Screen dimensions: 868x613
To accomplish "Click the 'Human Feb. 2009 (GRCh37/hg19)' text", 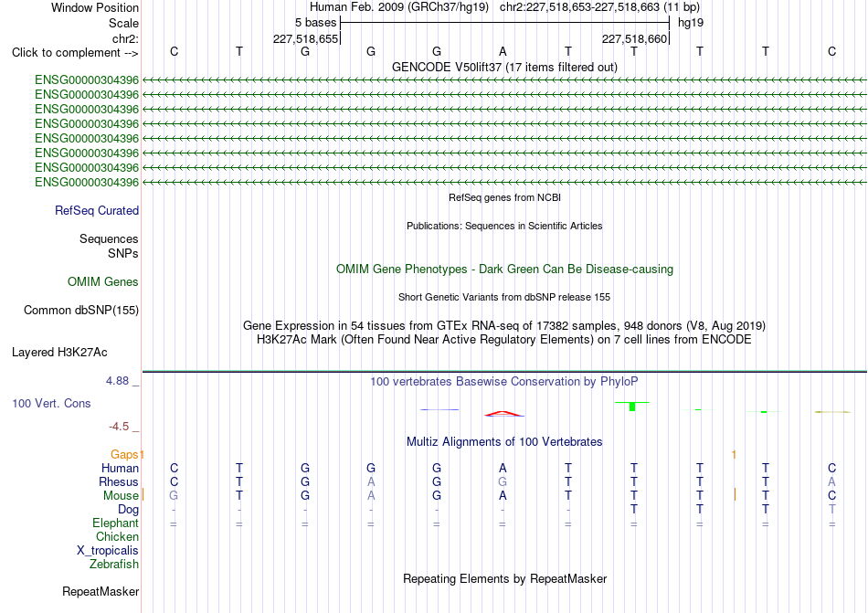I will tap(399, 7).
